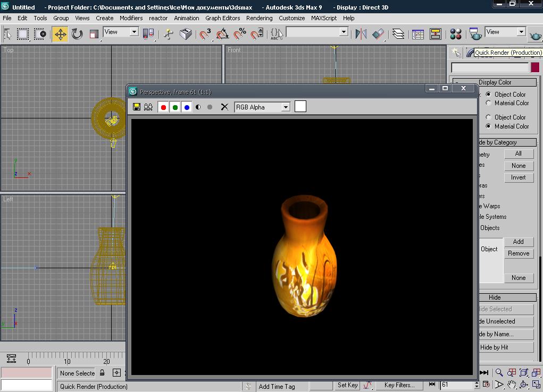Clone the rendered frame window

(148, 107)
